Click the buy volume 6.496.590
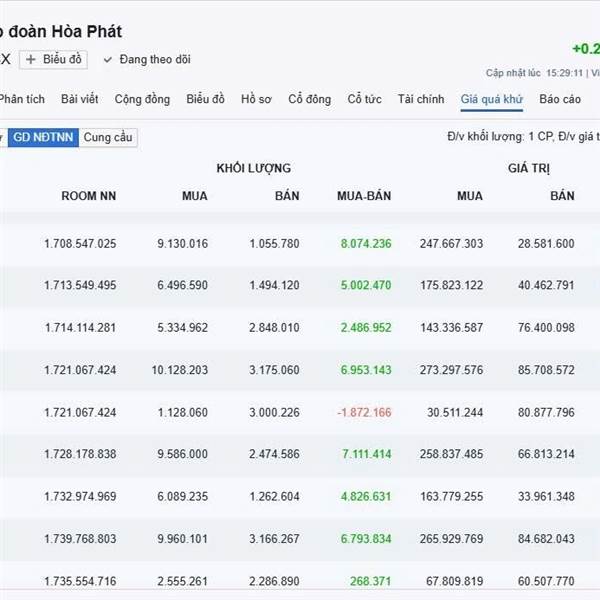 183,285
